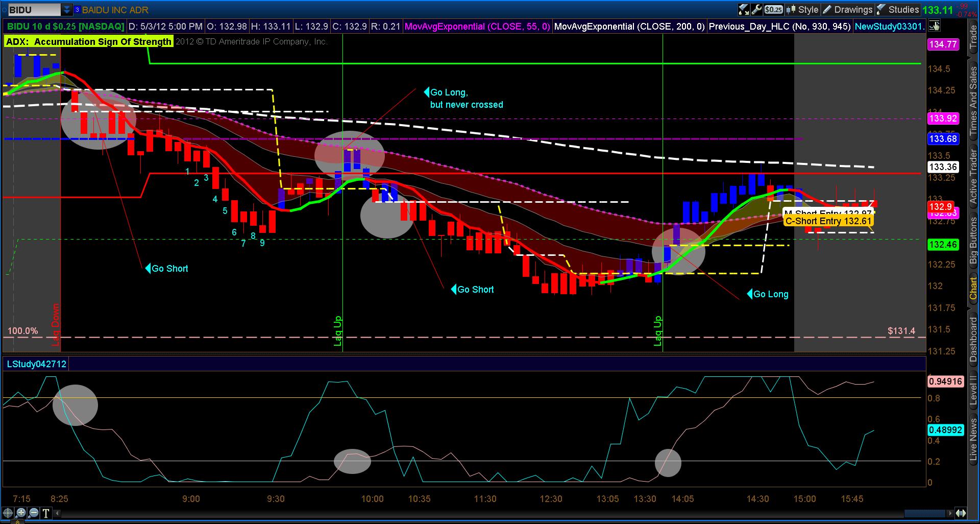The height and width of the screenshot is (524, 980).
Task: Click the 134.77 price bubble
Action: (943, 44)
